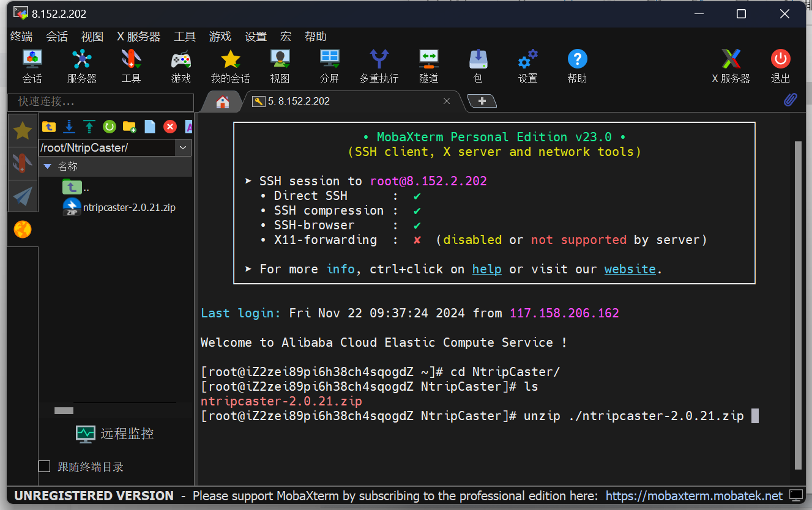Screen dimensions: 812x510
Task: Launch the 游戏 (Games) toolbar icon
Action: coord(181,66)
